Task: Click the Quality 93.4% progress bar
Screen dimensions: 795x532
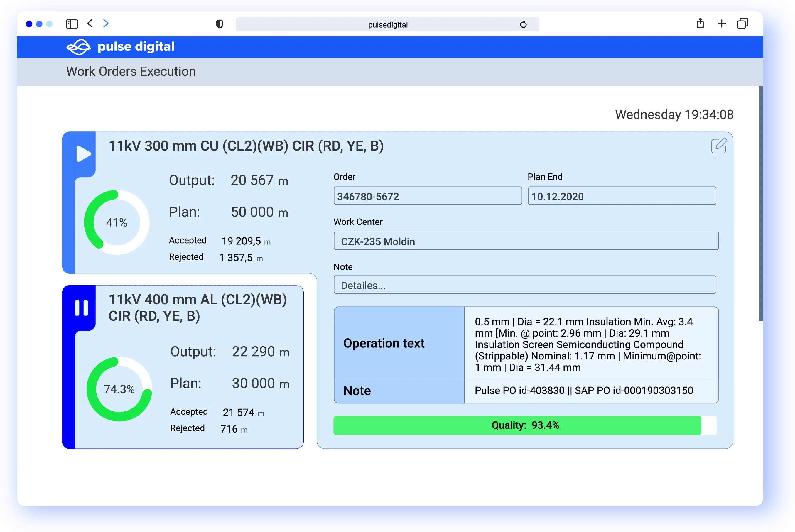Action: (x=525, y=425)
